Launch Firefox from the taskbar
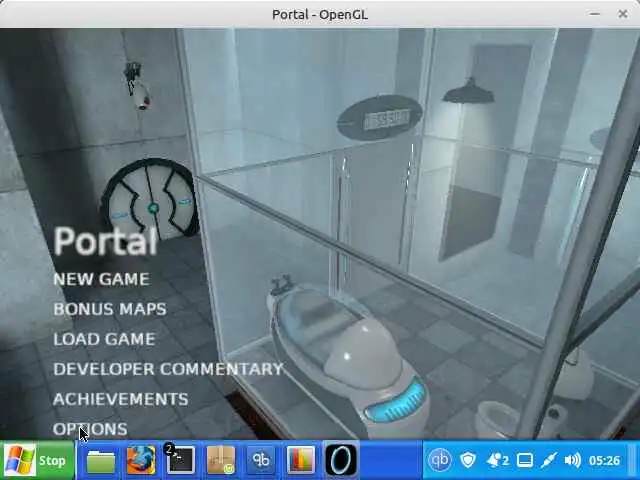The height and width of the screenshot is (480, 640). (141, 460)
